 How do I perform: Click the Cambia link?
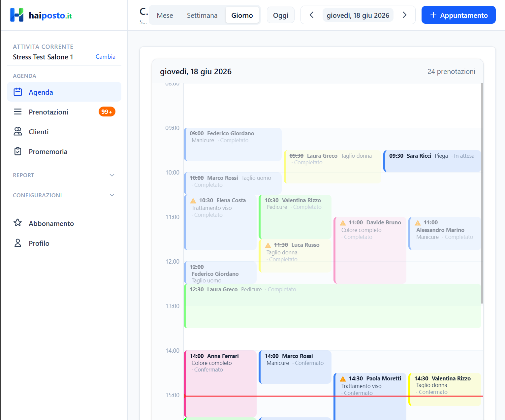tap(106, 57)
